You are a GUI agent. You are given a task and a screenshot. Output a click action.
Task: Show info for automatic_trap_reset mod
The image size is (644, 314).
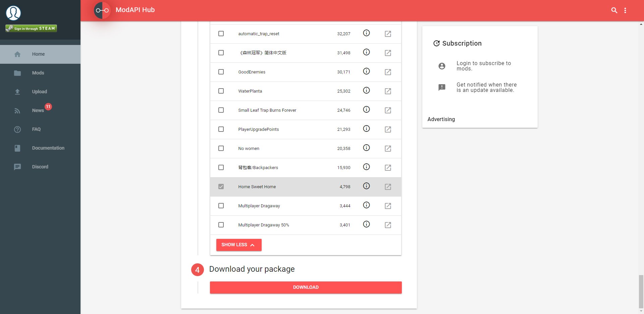[x=366, y=33]
